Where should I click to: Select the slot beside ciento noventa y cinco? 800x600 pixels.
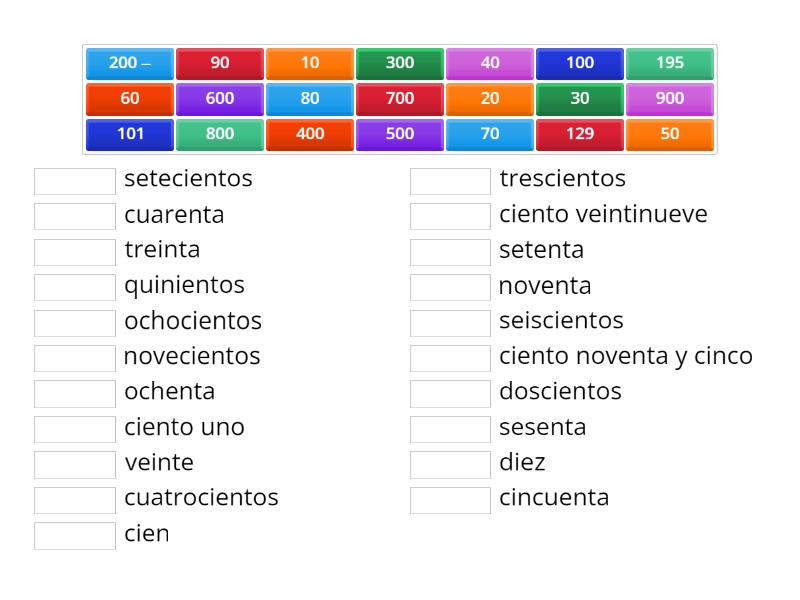[x=449, y=357]
